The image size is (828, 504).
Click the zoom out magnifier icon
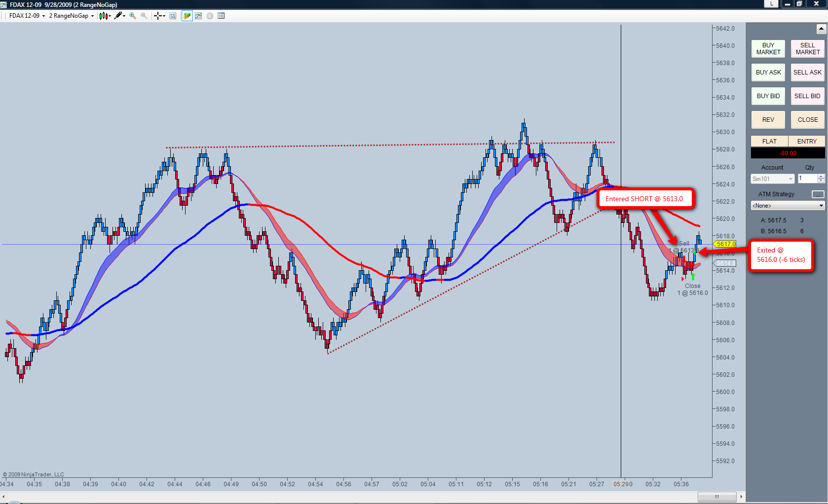pyautogui.click(x=144, y=16)
